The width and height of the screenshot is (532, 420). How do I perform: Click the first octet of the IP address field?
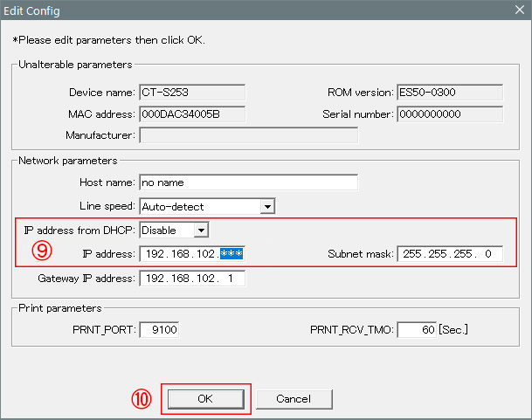point(155,254)
